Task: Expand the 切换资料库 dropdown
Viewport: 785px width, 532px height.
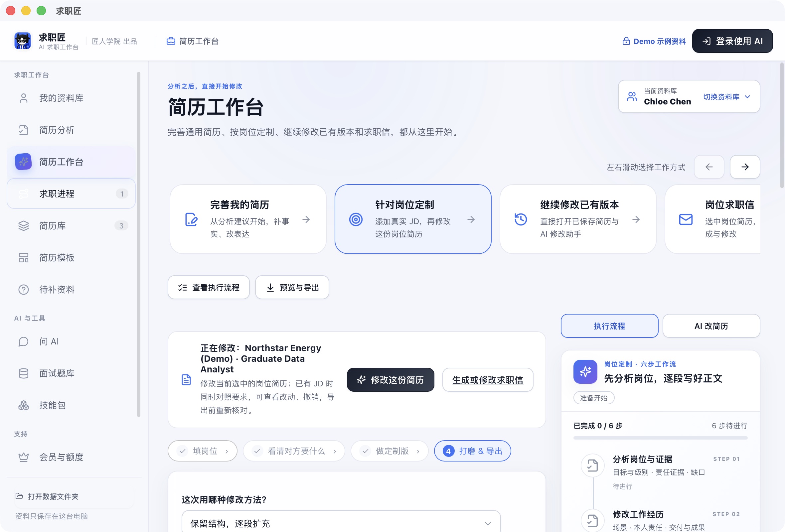Action: point(727,97)
